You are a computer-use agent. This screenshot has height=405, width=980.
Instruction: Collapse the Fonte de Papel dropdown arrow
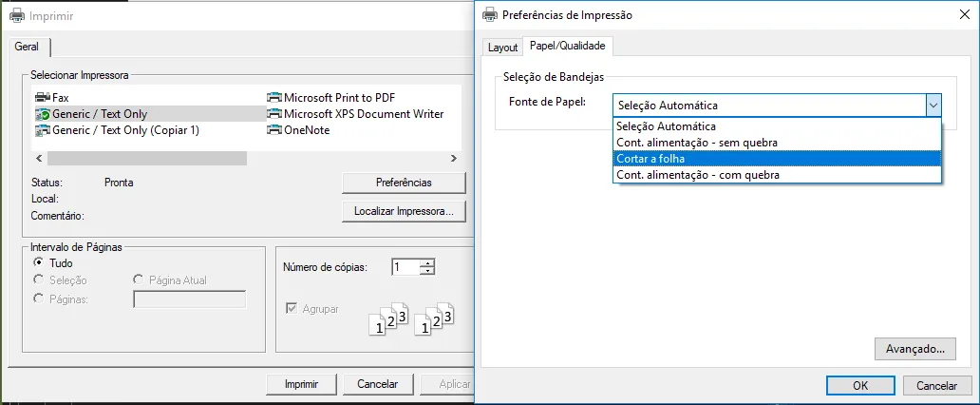coord(933,106)
